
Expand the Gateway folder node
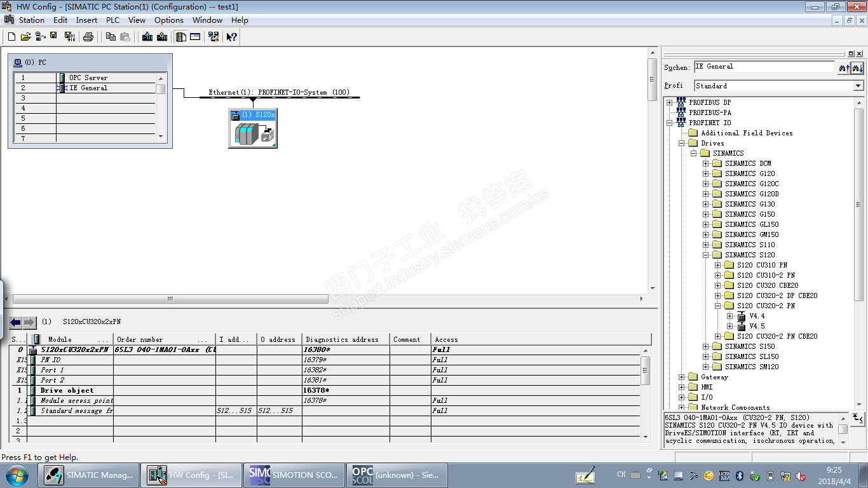pyautogui.click(x=681, y=377)
